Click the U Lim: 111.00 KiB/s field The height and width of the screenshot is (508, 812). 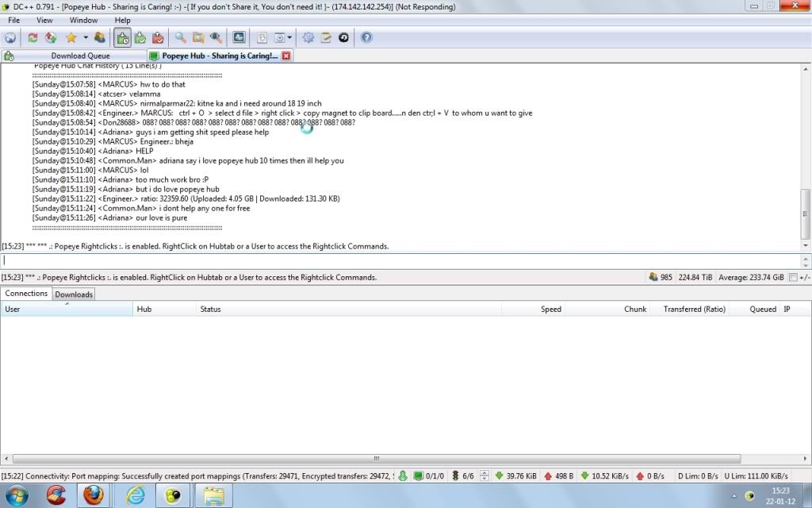(x=756, y=476)
